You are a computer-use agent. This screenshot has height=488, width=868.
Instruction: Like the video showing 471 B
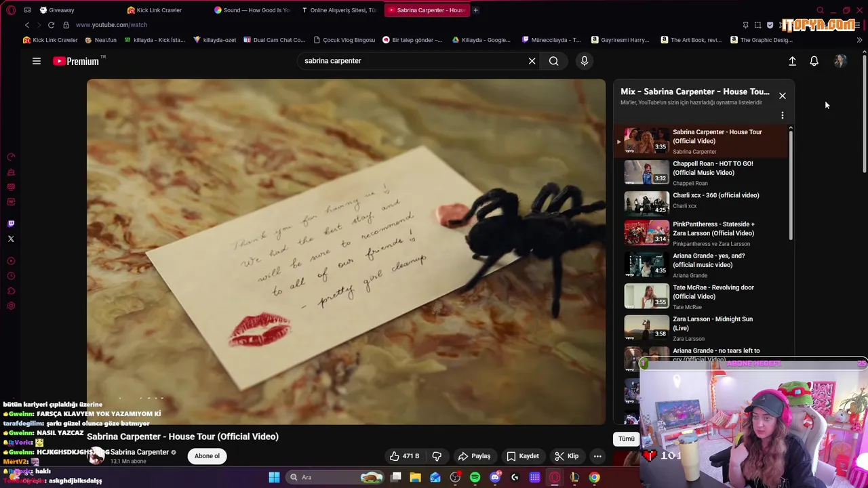[404, 456]
